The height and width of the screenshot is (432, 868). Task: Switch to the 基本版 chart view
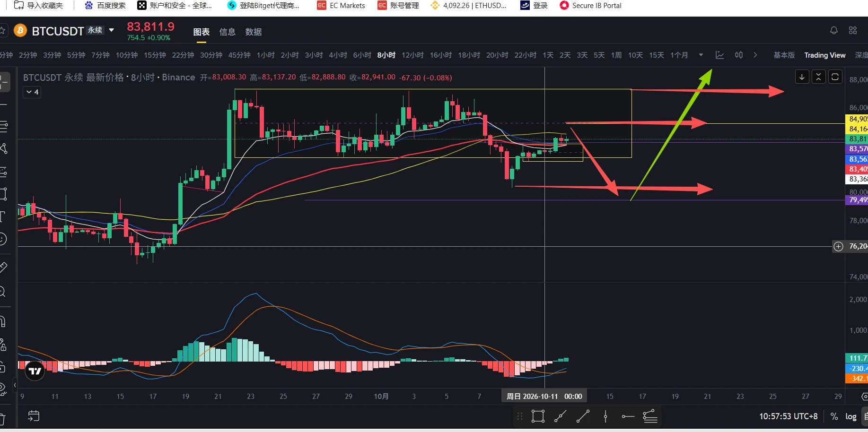coord(784,55)
